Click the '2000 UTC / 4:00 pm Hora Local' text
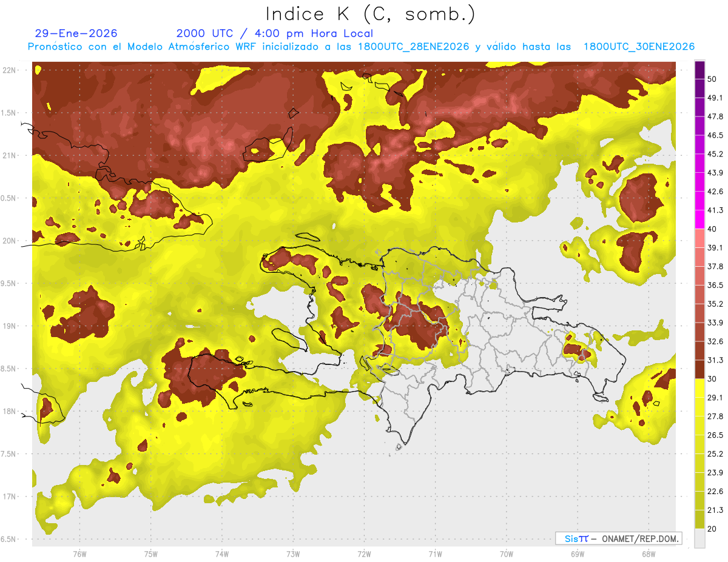 (275, 33)
